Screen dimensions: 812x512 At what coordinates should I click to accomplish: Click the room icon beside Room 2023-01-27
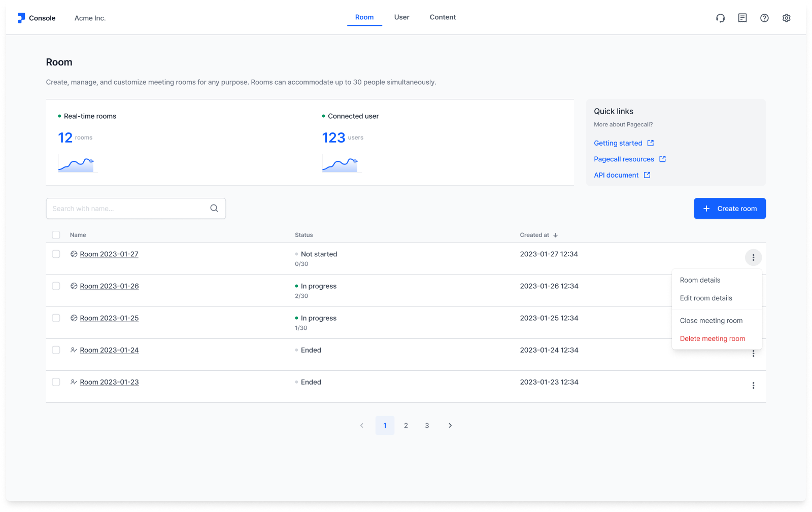[74, 254]
